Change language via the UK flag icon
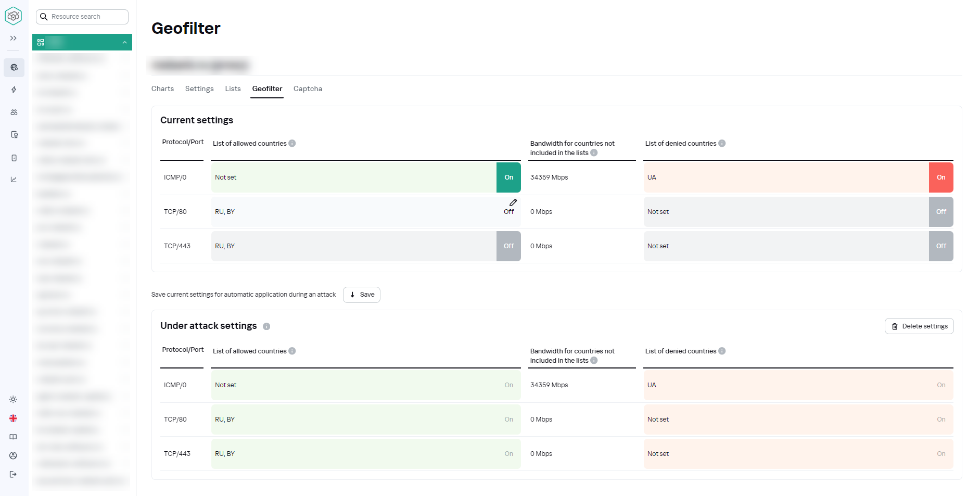 click(x=14, y=418)
